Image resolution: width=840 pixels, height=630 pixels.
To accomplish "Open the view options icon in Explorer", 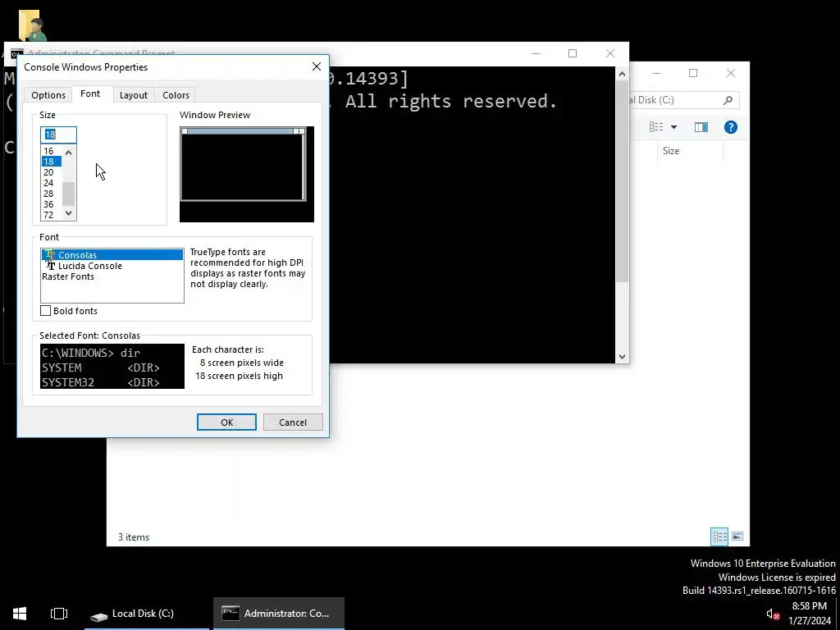I will [x=656, y=127].
